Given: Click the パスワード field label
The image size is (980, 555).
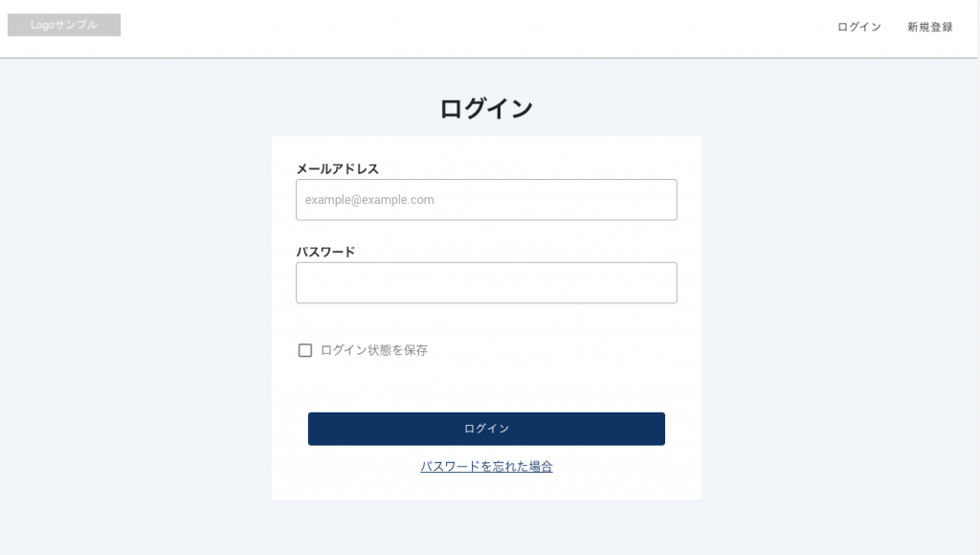Looking at the screenshot, I should tap(325, 252).
